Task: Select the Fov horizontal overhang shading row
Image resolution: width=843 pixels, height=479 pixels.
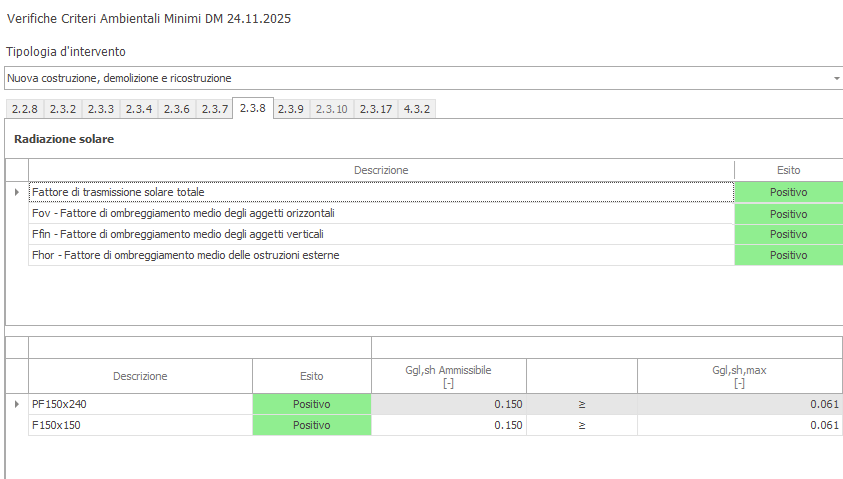Action: click(x=380, y=213)
